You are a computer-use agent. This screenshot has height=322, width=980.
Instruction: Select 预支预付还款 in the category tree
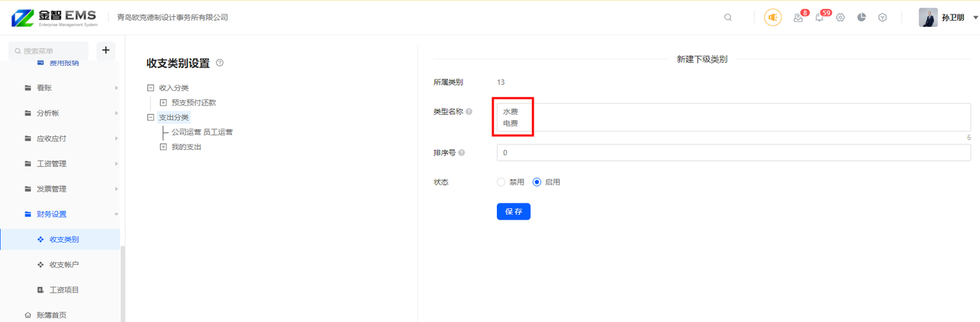tap(194, 102)
